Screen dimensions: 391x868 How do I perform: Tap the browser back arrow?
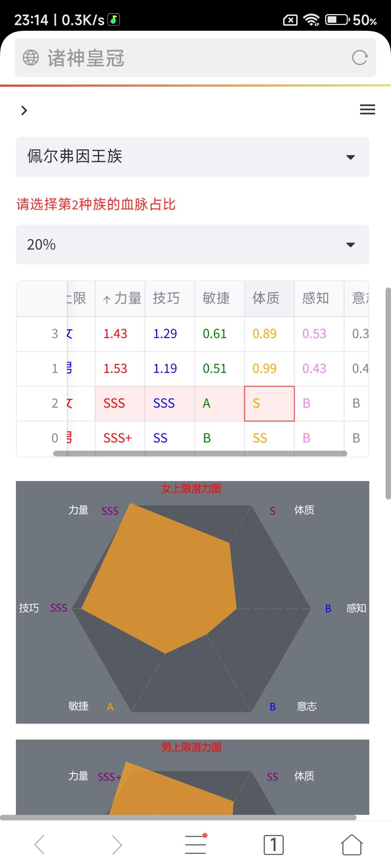coord(39,844)
